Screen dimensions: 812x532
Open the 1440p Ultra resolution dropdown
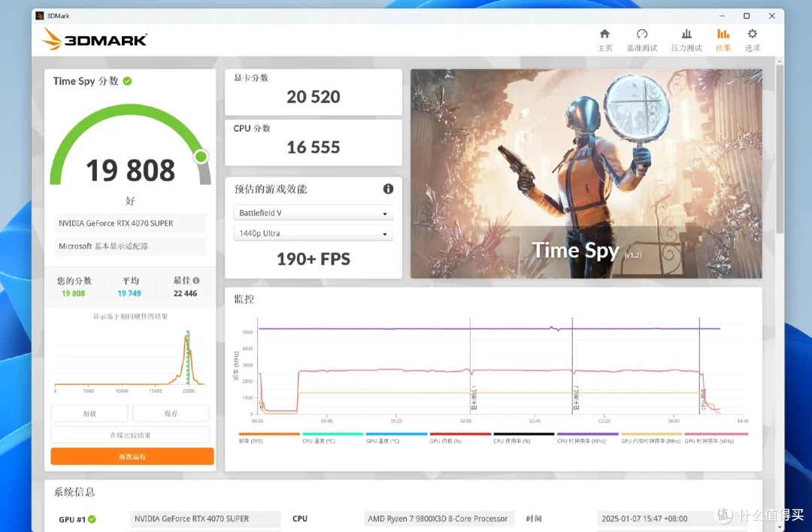tap(313, 234)
